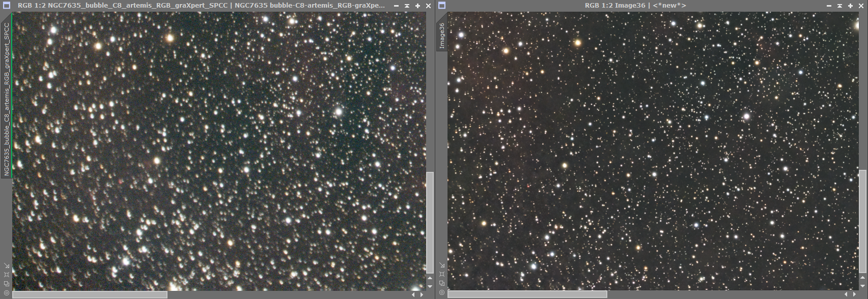Click the circular target icon in NGC7635 window
868x299 pixels.
(x=7, y=293)
